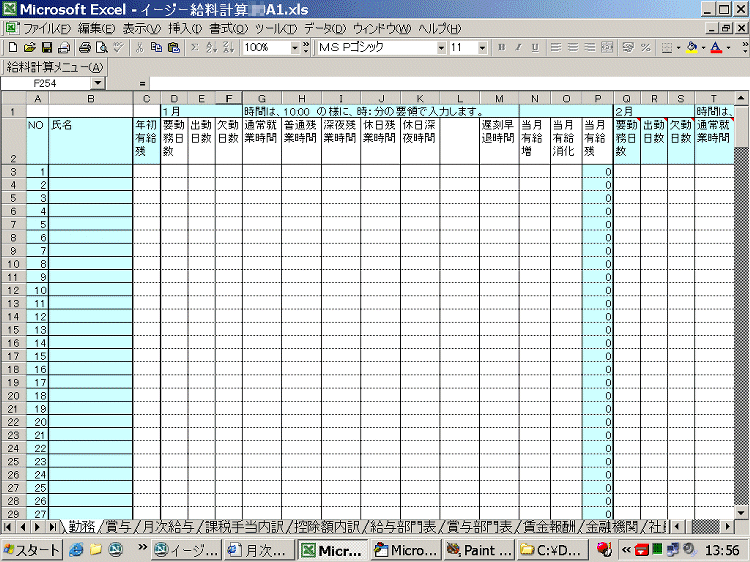
Task: Click the Open file icon
Action: 29,47
